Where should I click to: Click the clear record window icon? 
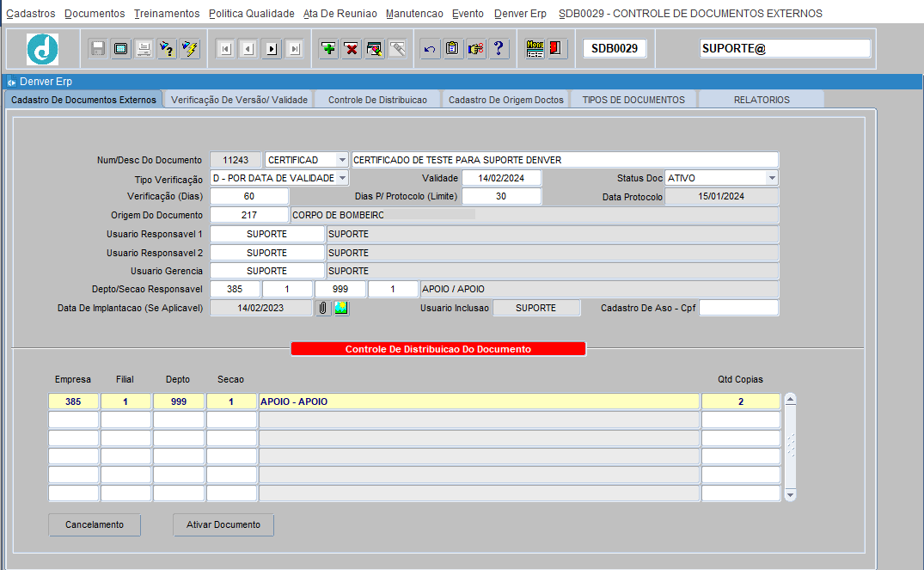click(374, 49)
